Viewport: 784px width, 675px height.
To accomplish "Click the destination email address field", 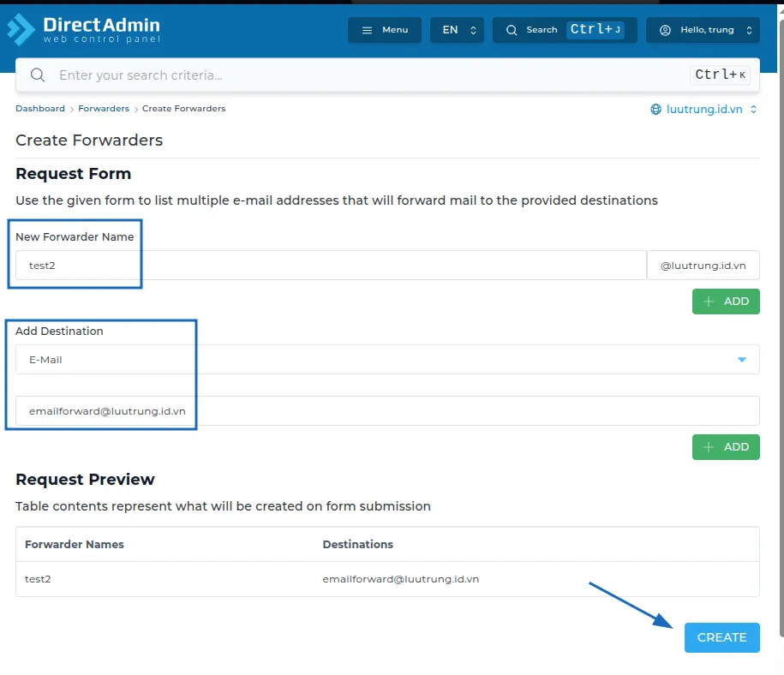I will coord(386,411).
